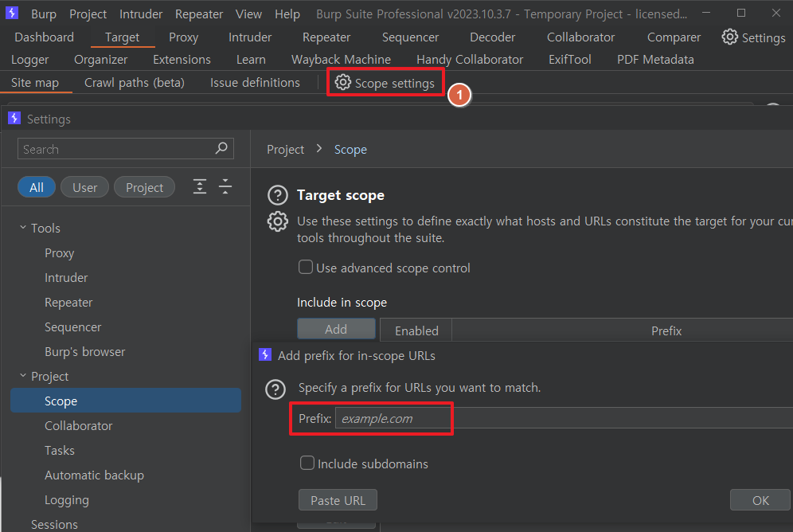The image size is (793, 532).
Task: Select Burp's browser in settings tree
Action: click(84, 351)
